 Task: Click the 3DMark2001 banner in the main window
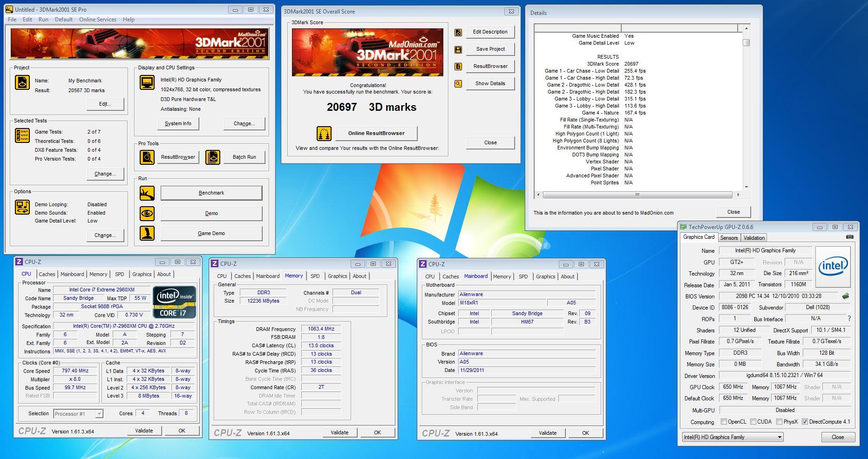pos(140,44)
